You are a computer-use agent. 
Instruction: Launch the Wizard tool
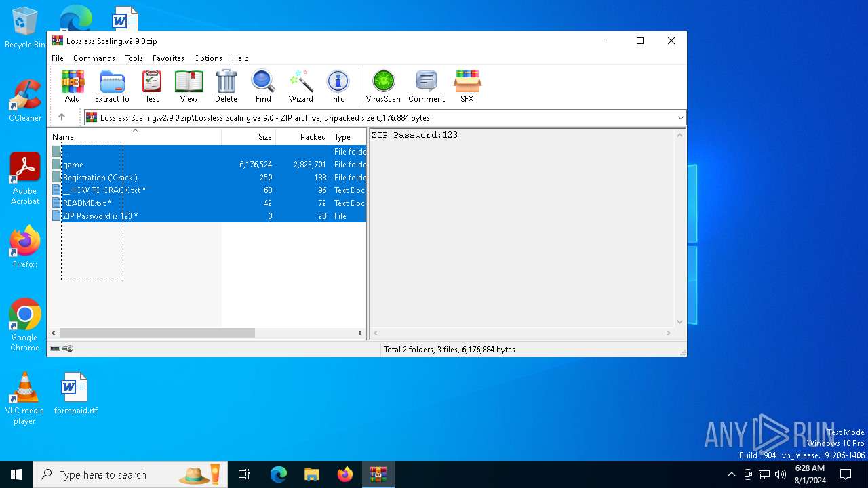300,86
